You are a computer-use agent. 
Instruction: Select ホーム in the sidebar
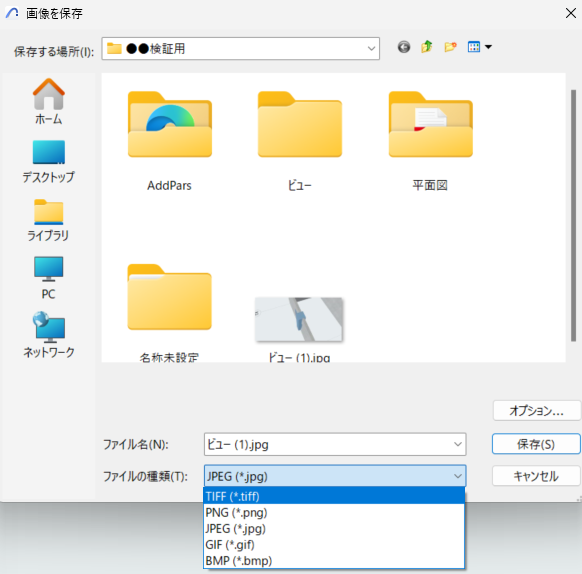[x=49, y=102]
